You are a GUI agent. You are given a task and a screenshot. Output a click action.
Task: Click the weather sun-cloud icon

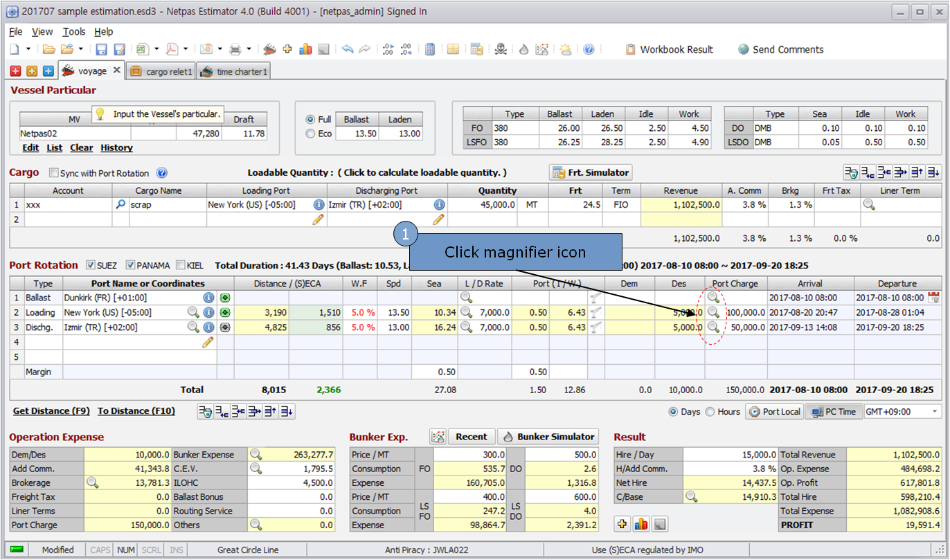[x=566, y=49]
